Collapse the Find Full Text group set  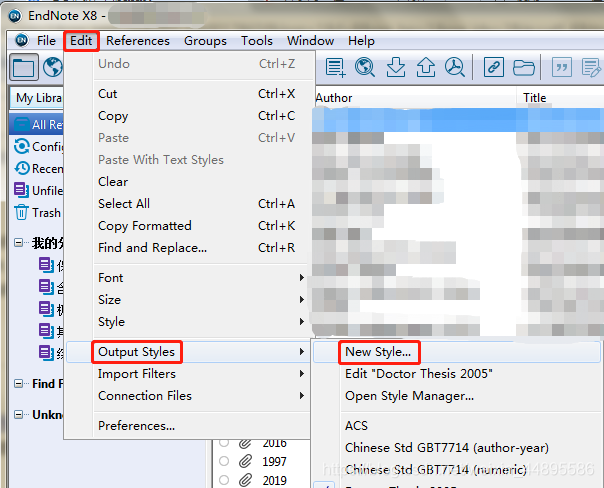[x=18, y=384]
